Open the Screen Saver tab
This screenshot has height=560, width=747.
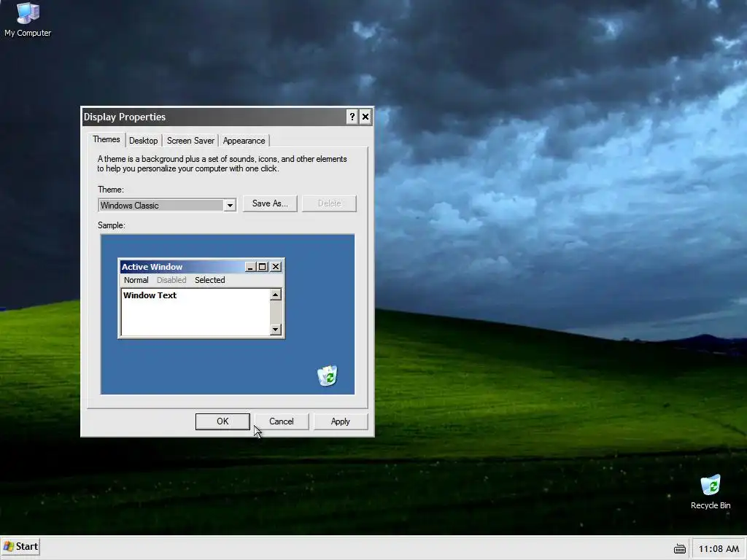click(x=190, y=141)
